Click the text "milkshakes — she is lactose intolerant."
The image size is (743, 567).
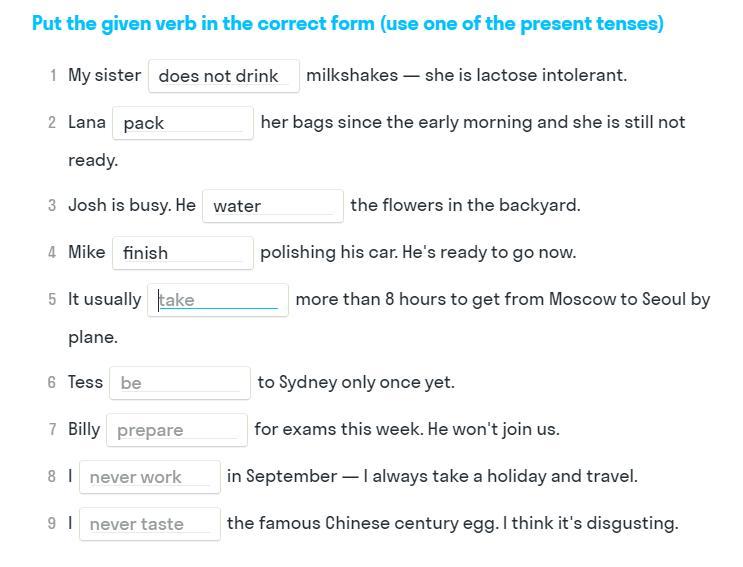[x=466, y=75]
